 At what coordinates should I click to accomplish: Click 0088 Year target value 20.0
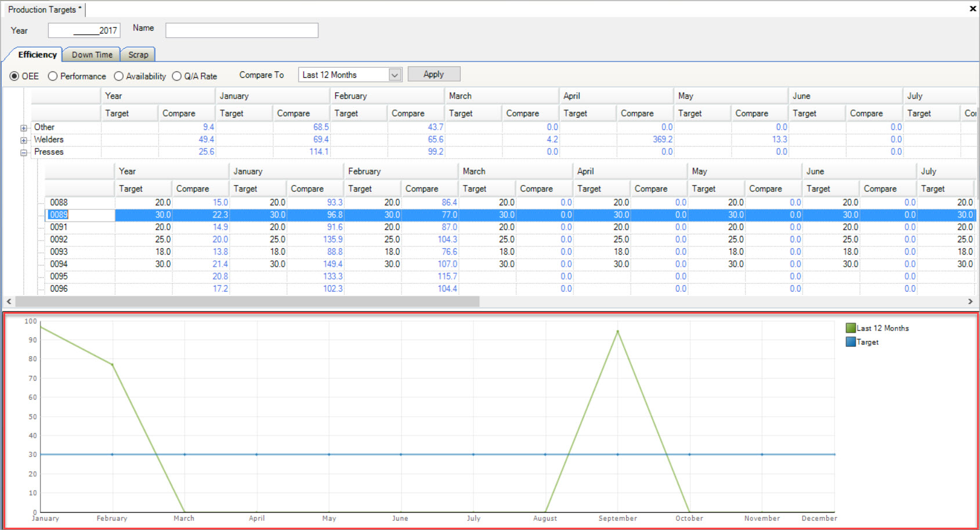point(163,202)
